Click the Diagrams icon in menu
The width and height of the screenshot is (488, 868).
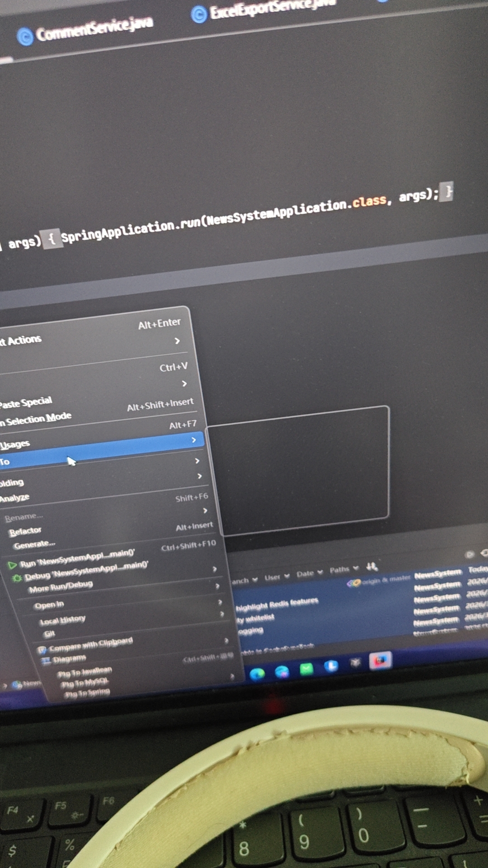pyautogui.click(x=46, y=661)
